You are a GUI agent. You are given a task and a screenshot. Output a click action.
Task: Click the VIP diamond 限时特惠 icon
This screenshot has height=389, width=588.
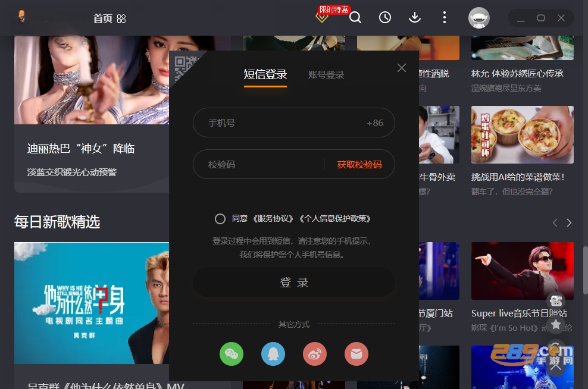322,18
